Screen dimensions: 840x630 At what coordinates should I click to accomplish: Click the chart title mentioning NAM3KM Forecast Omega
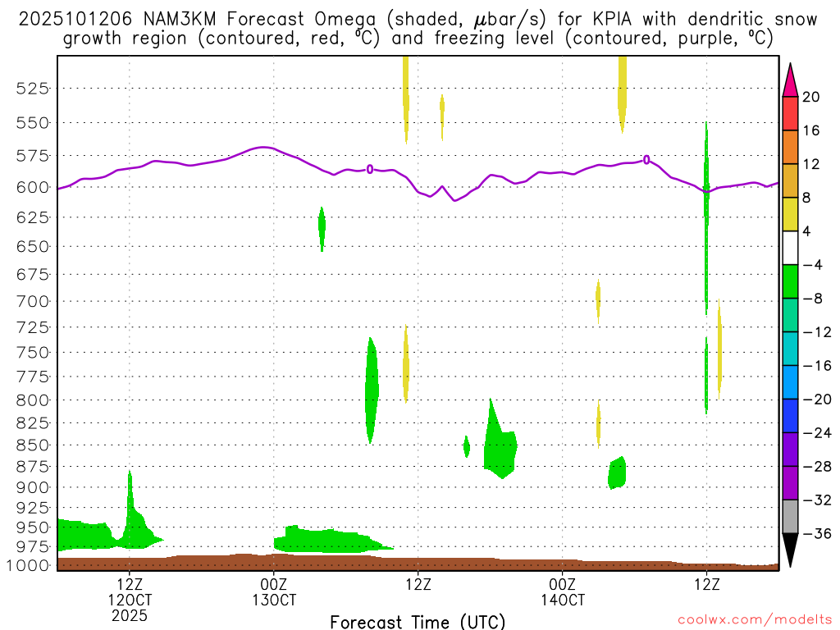click(x=418, y=29)
